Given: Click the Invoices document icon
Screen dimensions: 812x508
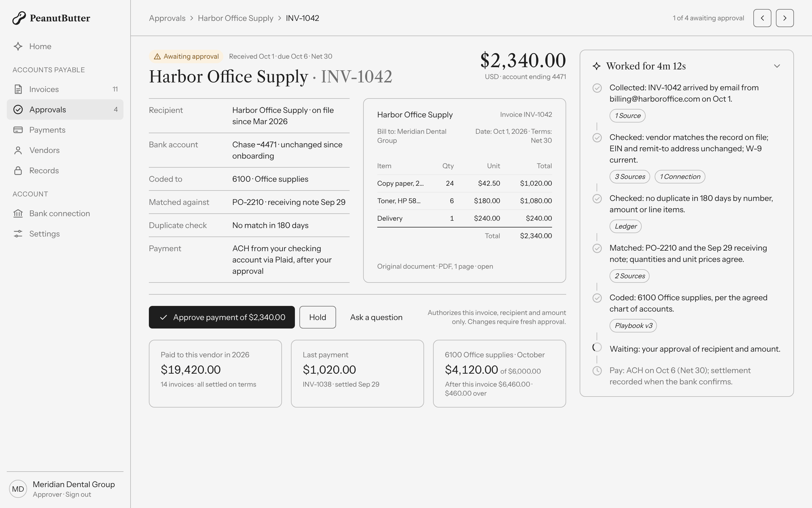Looking at the screenshot, I should click(x=18, y=89).
